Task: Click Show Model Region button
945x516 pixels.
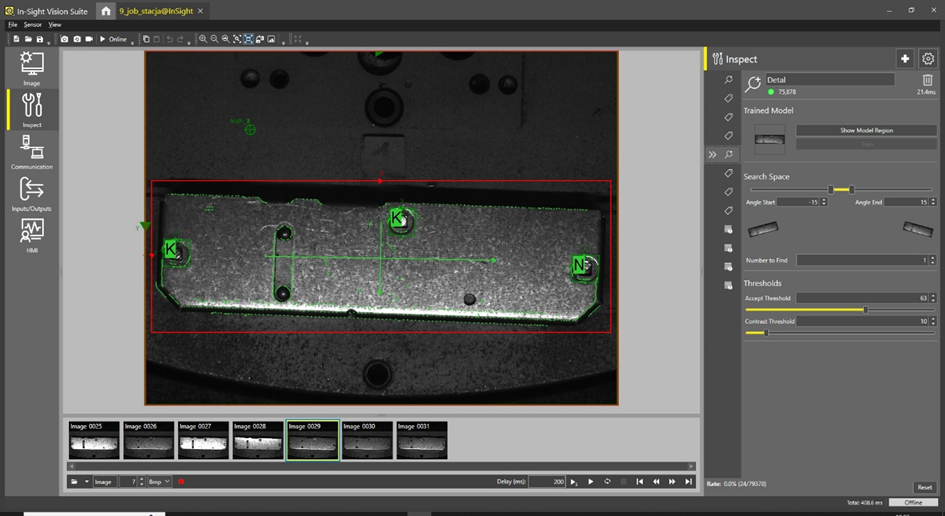Action: tap(866, 130)
